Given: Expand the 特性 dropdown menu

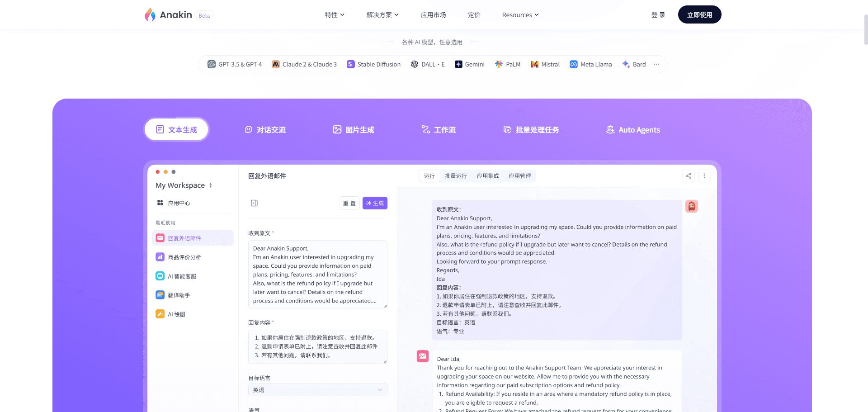Looking at the screenshot, I should click(335, 15).
